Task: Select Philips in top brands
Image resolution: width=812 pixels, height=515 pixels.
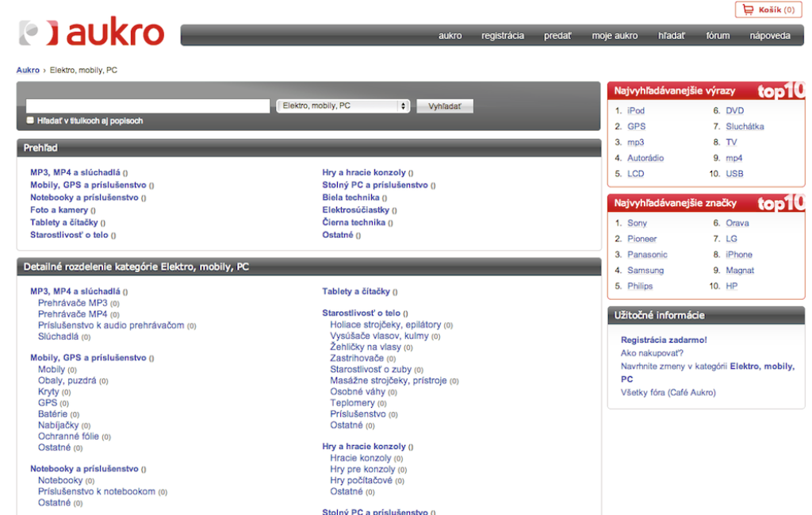Action: pyautogui.click(x=640, y=286)
